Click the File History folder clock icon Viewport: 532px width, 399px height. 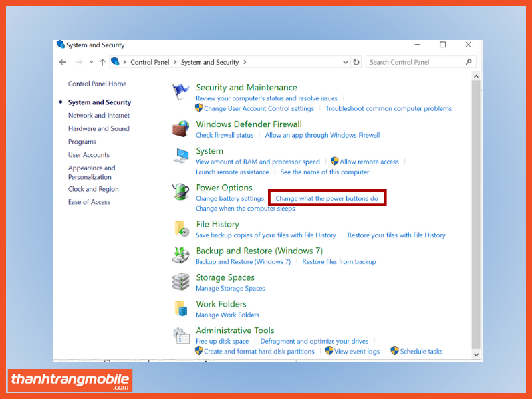coord(182,228)
